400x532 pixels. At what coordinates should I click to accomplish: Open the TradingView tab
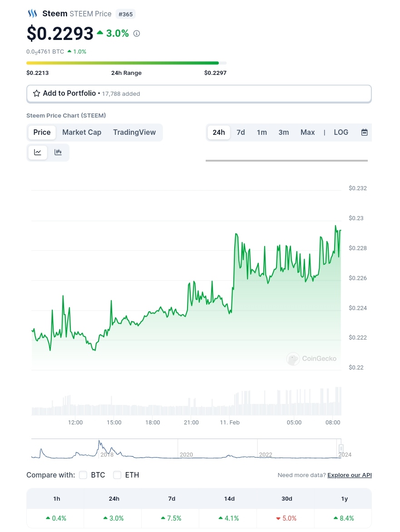click(134, 132)
